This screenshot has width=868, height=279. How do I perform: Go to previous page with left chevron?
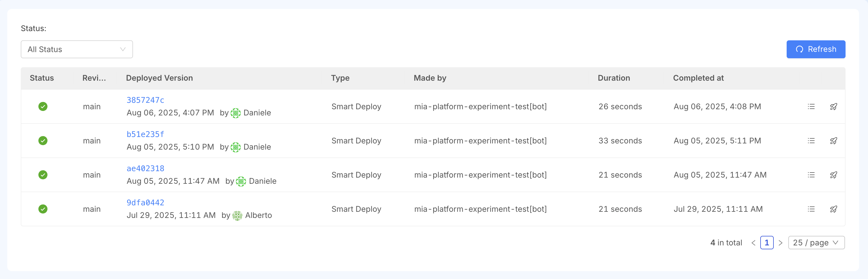point(754,243)
